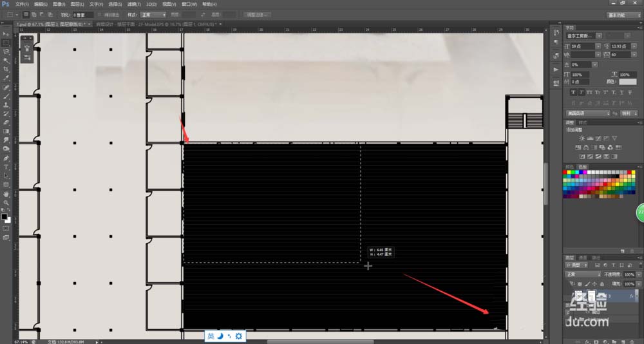This screenshot has width=644, height=344.
Task: Pick the red swatch in Swatches panel
Action: click(565, 172)
